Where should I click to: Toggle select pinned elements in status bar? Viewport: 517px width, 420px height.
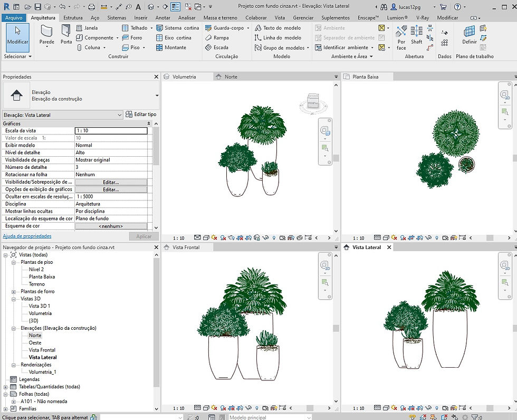434,417
